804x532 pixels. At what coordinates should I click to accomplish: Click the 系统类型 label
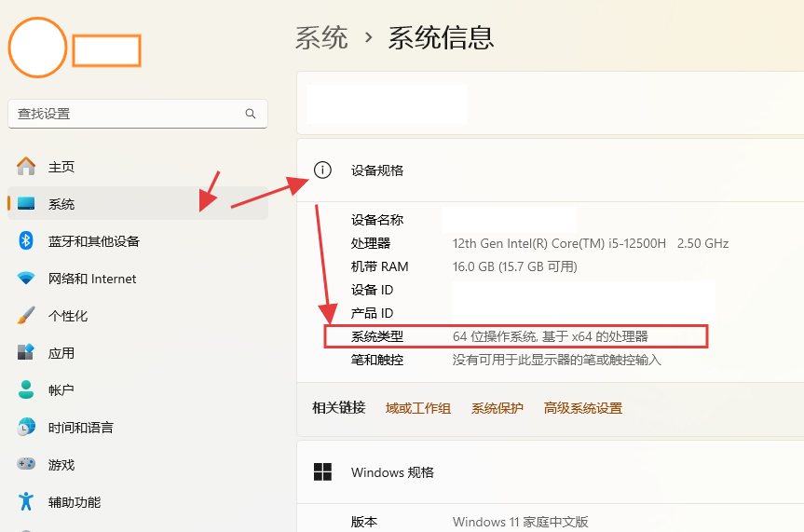click(377, 336)
